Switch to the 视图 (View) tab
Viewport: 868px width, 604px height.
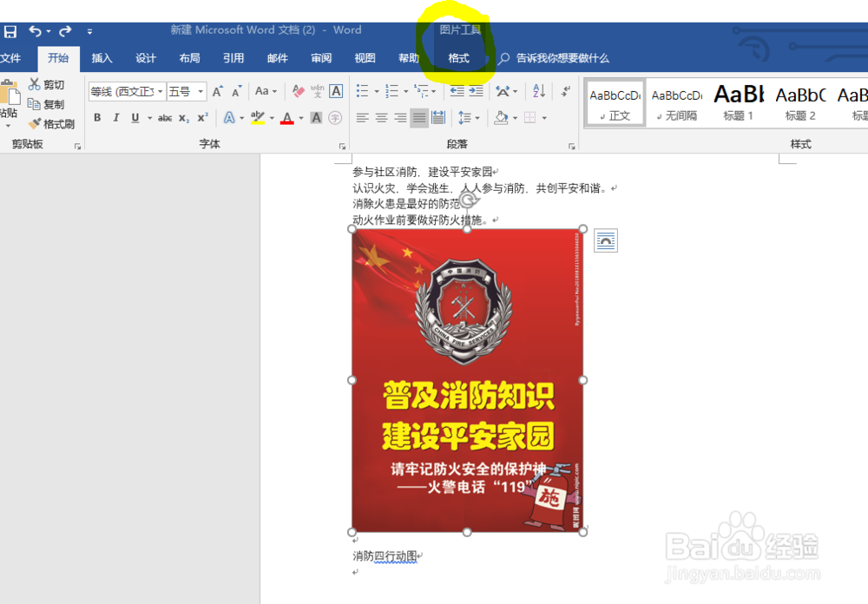coord(365,58)
